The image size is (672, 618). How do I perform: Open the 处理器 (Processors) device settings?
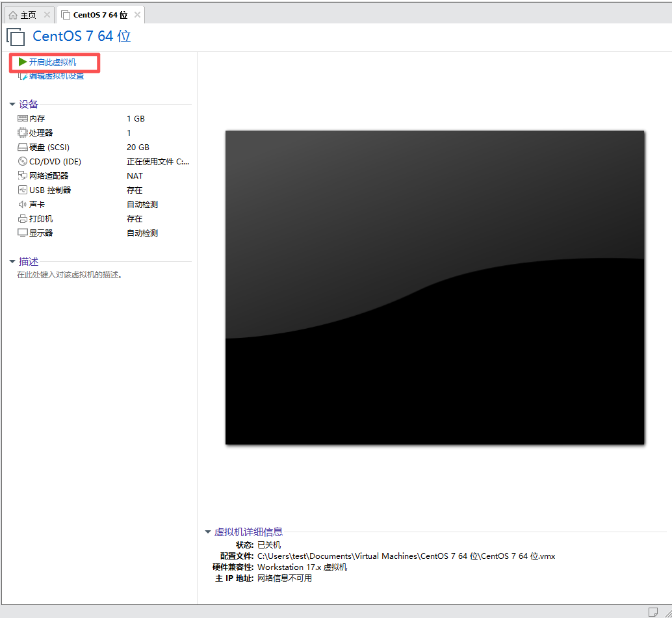click(35, 133)
